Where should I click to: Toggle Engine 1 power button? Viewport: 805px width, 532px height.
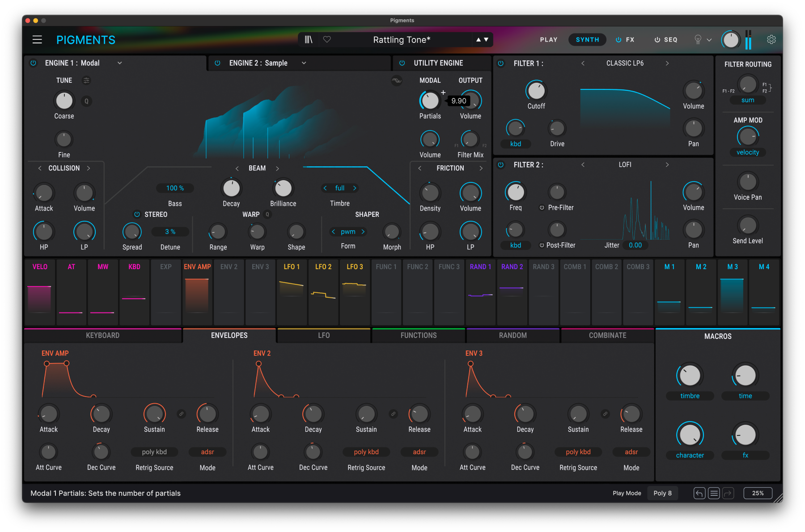[x=33, y=63]
